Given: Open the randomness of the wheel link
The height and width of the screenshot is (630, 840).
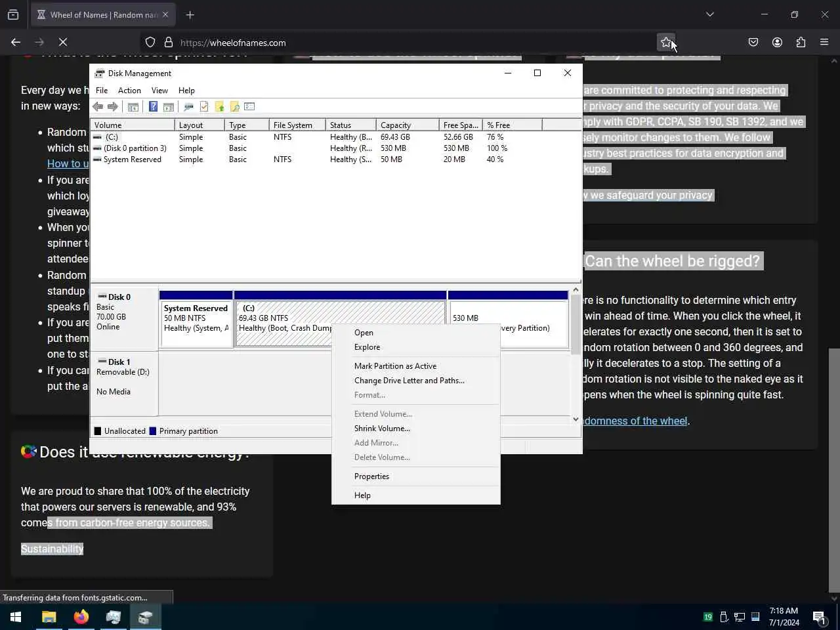Looking at the screenshot, I should point(635,421).
